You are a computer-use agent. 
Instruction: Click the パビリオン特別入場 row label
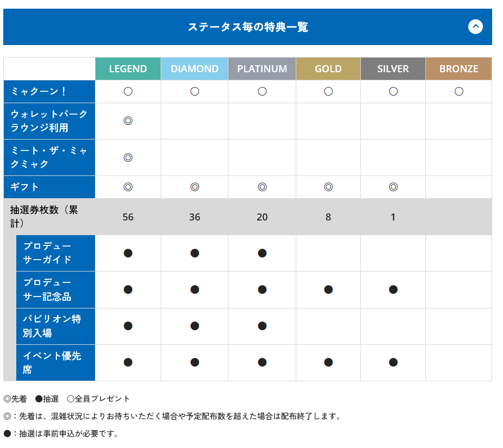click(55, 326)
